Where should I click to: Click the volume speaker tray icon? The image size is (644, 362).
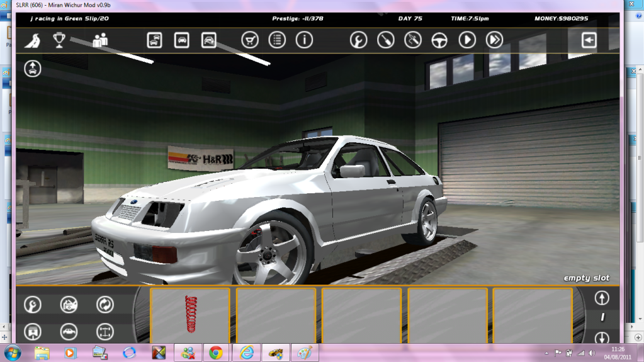click(592, 353)
